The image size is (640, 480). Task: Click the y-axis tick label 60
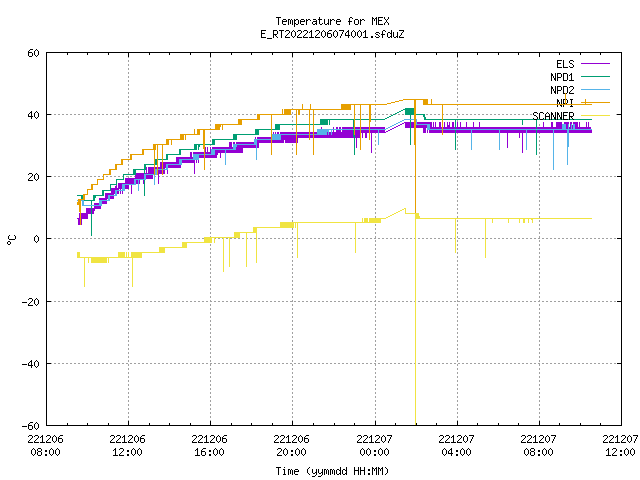pyautogui.click(x=33, y=53)
